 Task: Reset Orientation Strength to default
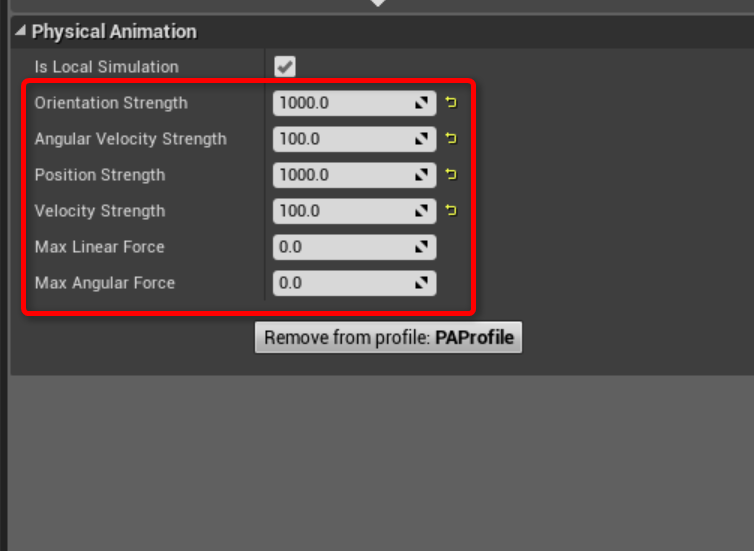coord(451,102)
